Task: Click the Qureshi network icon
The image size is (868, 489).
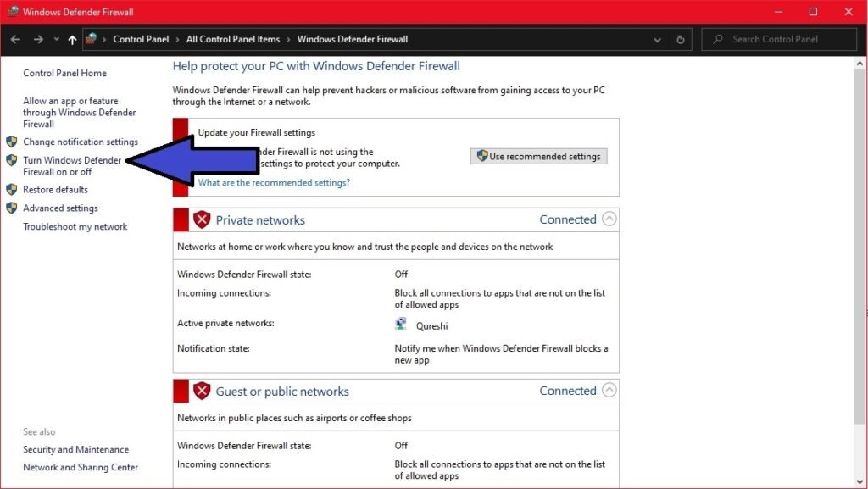Action: (x=401, y=324)
